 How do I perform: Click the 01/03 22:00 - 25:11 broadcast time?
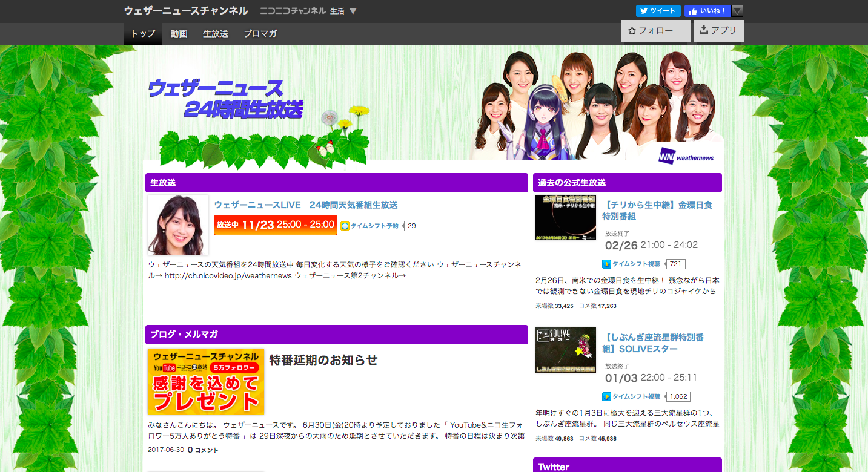(x=651, y=378)
